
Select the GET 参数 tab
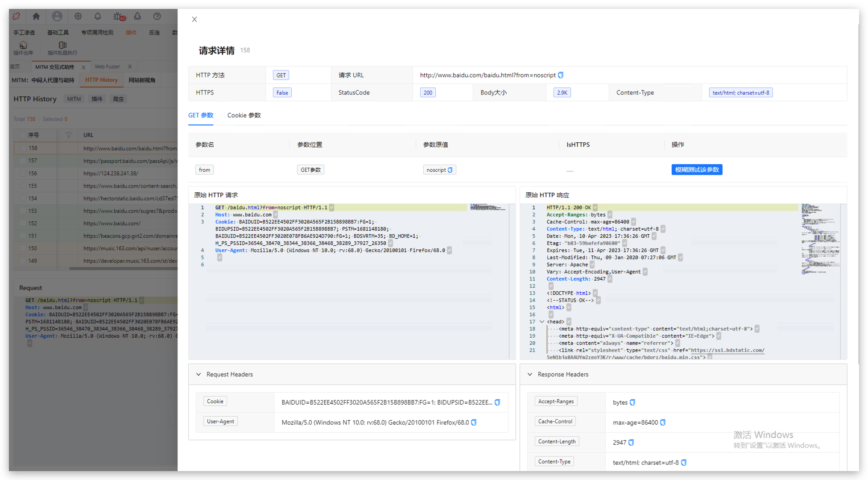[201, 116]
